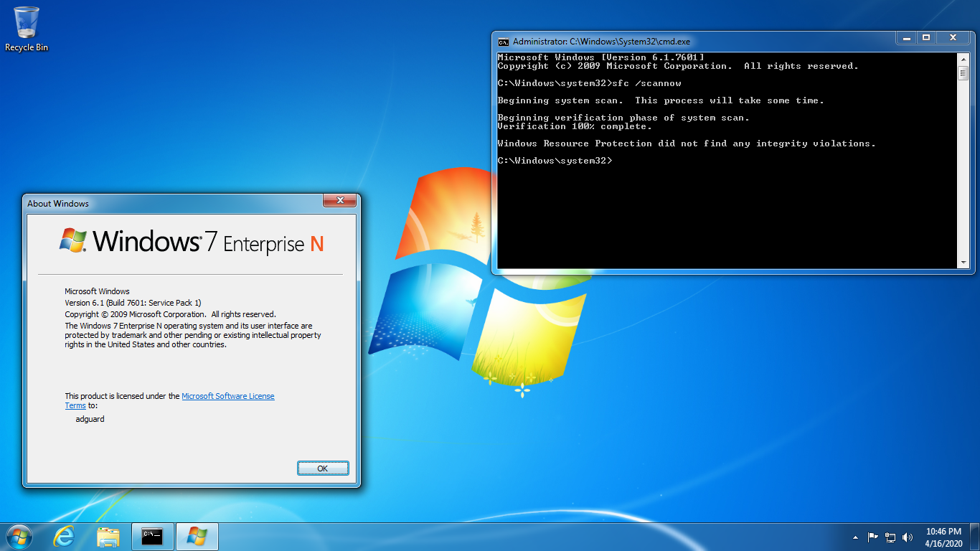Click the cmd.exe title bar system icon

coord(504,42)
